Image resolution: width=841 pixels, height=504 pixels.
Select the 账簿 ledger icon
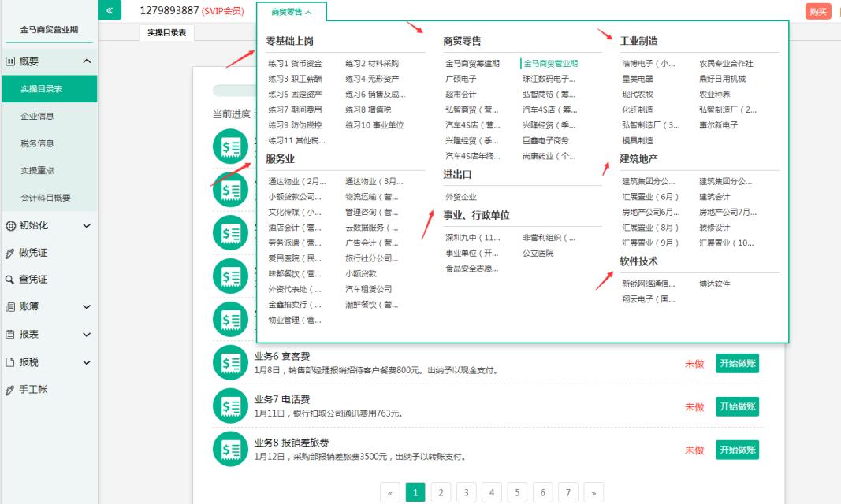tap(11, 307)
